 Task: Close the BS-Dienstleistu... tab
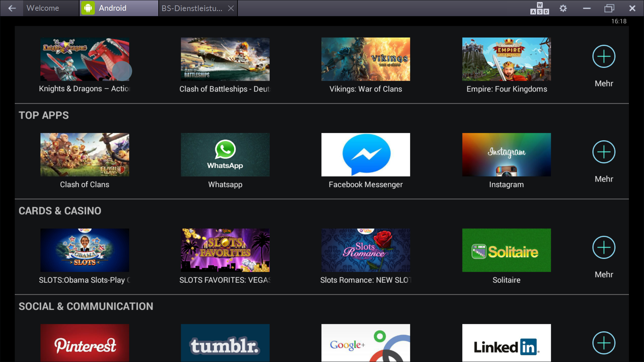click(231, 8)
